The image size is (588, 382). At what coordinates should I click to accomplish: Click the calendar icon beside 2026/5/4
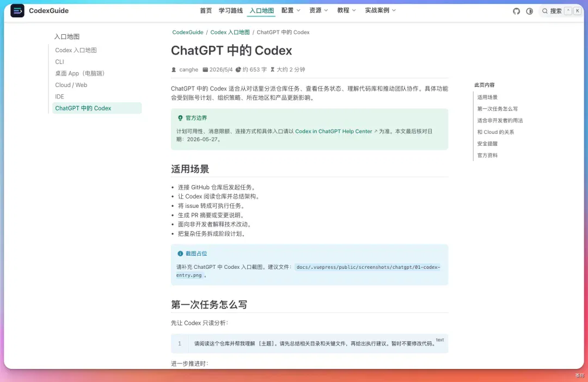click(205, 70)
